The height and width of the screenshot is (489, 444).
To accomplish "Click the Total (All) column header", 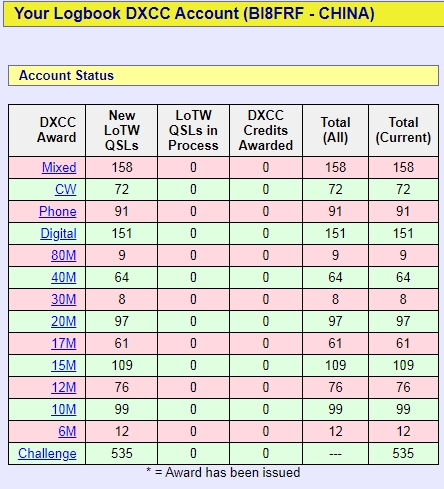I will point(335,130).
